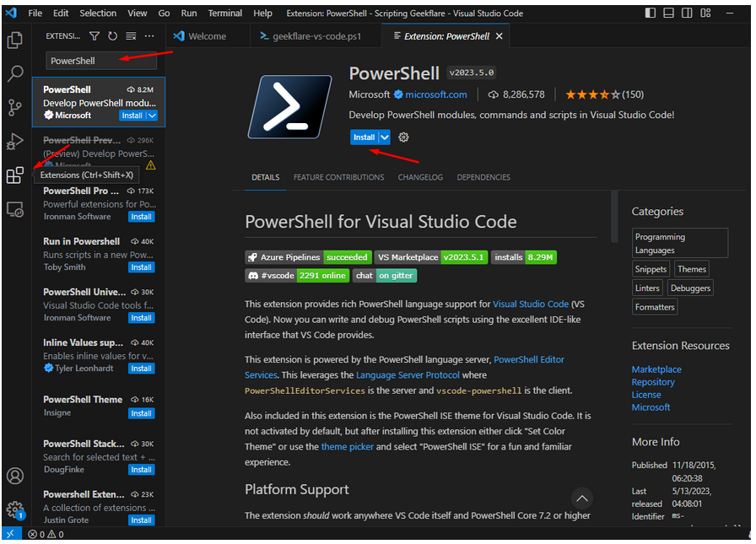Viewport: 756px width, 544px height.
Task: Open the Explorer view in activity bar
Action: (15, 40)
